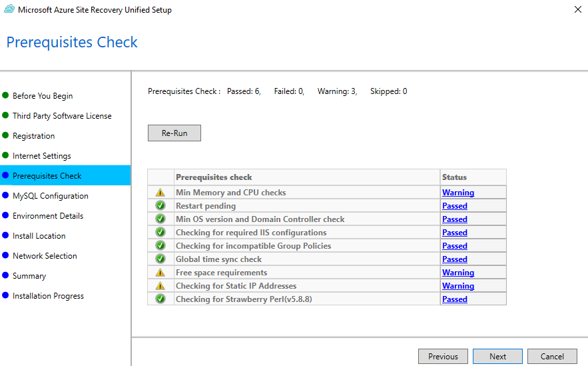Go back with the Previous button
This screenshot has height=366, width=588.
pyautogui.click(x=443, y=356)
